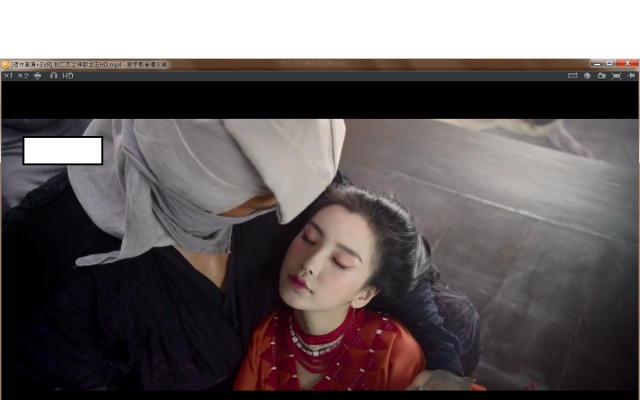Maximize the player window
Viewport: 640px width, 400px height.
click(x=609, y=63)
